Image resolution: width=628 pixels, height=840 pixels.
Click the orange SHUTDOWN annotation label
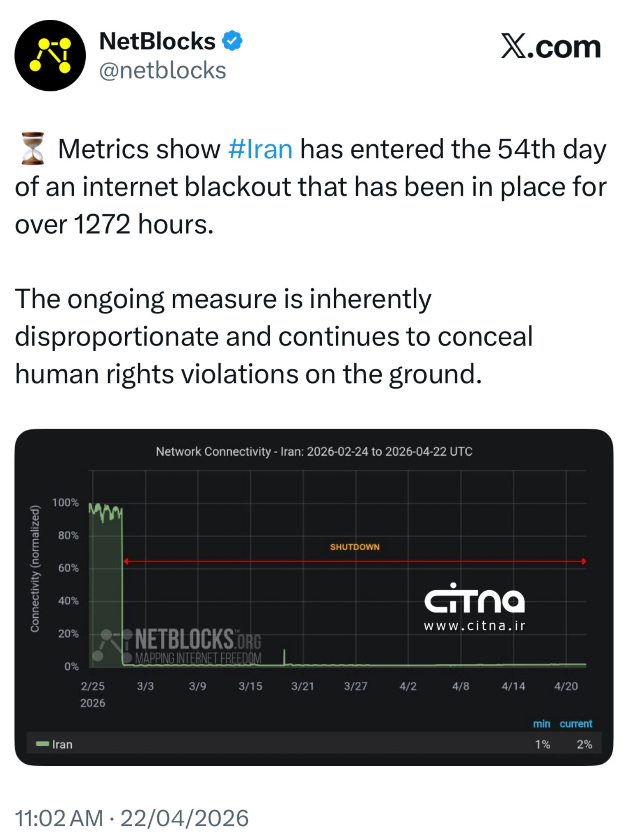pos(355,547)
